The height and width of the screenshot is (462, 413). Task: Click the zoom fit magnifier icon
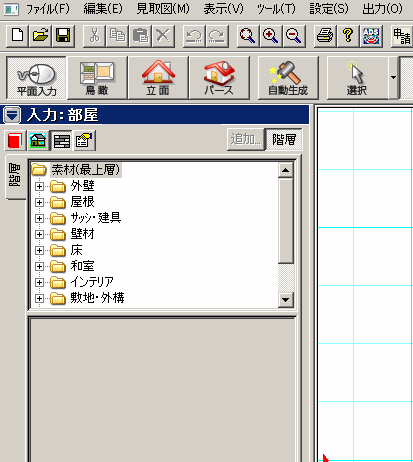[248, 35]
